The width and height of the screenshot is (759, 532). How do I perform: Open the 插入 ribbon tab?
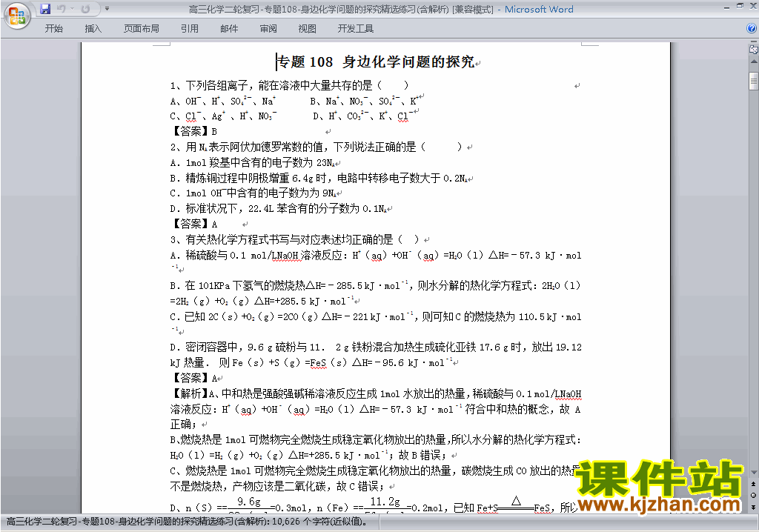coord(93,29)
